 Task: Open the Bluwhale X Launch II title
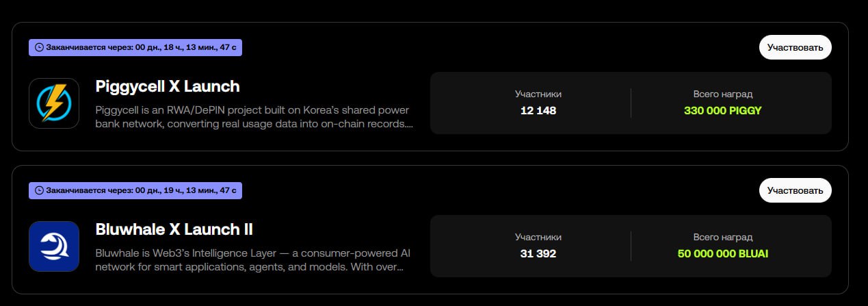tap(174, 230)
